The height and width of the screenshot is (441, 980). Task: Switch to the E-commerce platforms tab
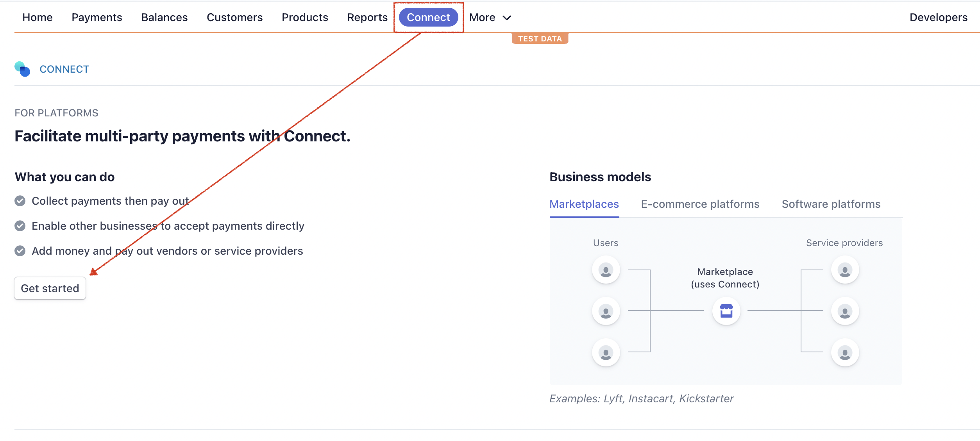coord(700,204)
